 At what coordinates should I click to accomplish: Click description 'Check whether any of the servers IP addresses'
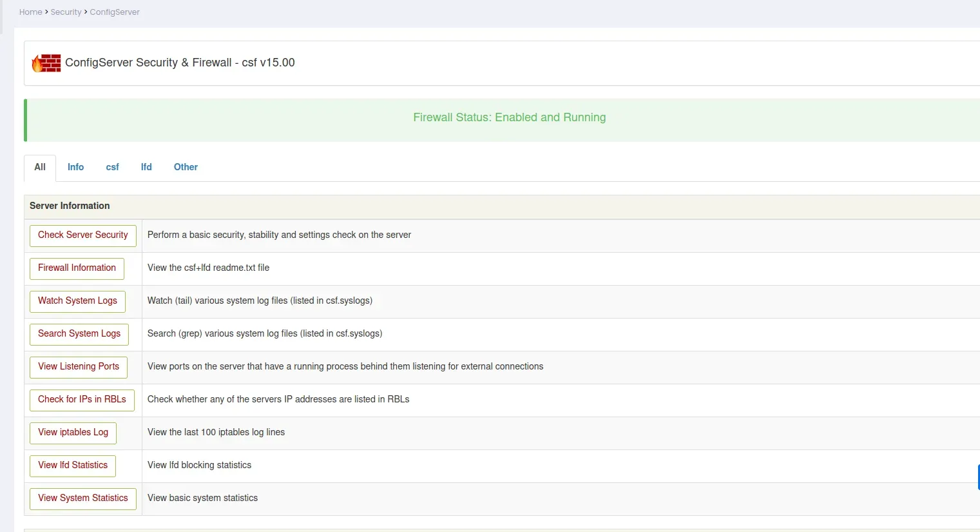click(x=278, y=399)
